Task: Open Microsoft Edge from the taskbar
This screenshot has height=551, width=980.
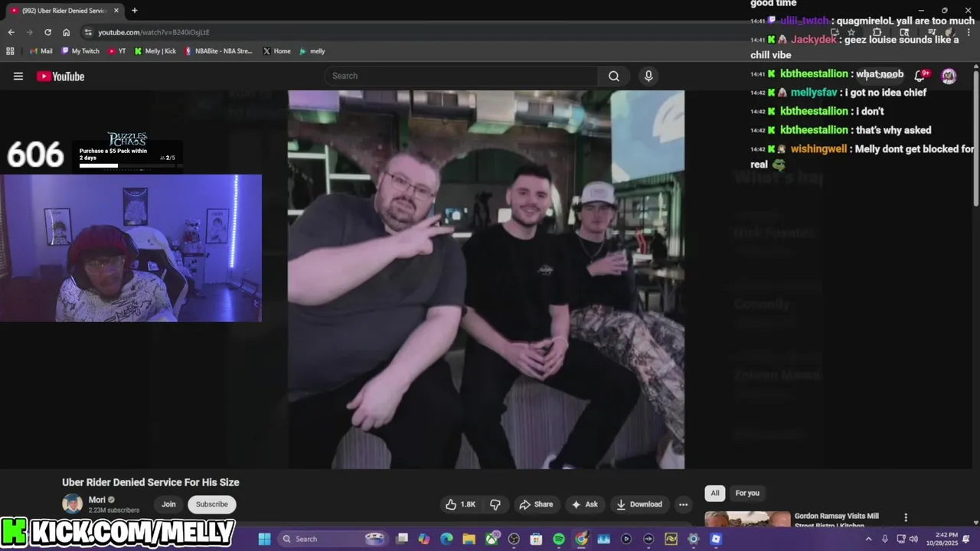Action: tap(446, 539)
